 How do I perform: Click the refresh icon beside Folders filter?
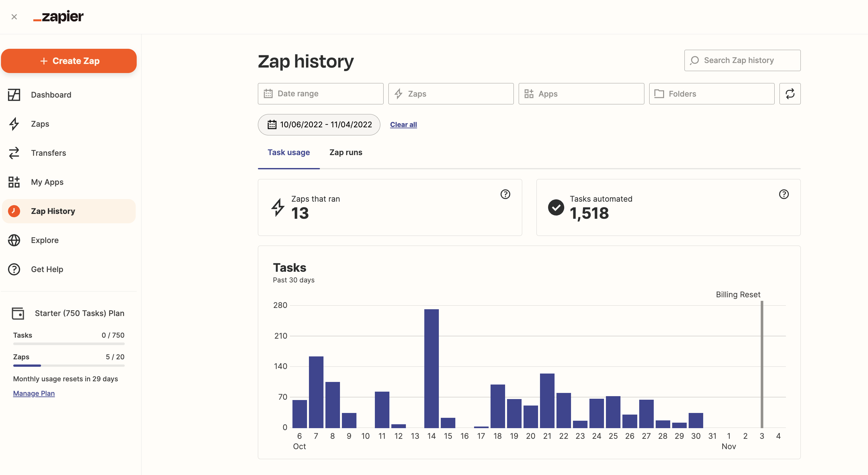click(789, 94)
